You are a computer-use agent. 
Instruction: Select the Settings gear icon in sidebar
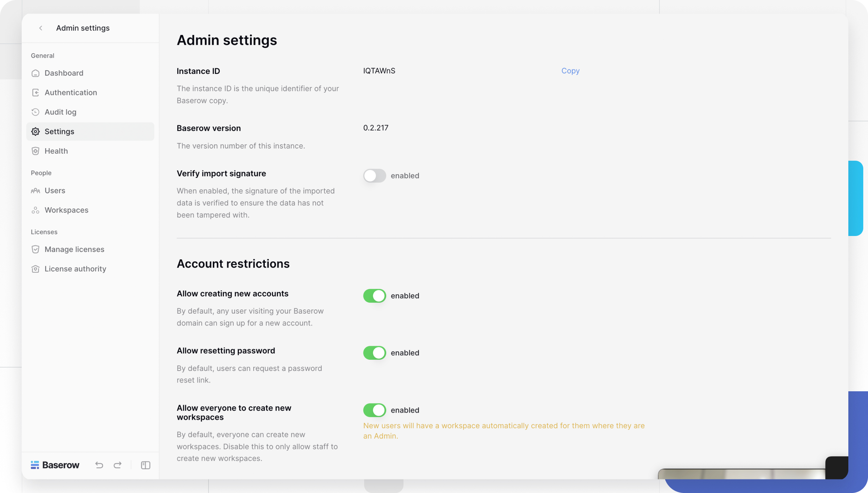point(36,131)
